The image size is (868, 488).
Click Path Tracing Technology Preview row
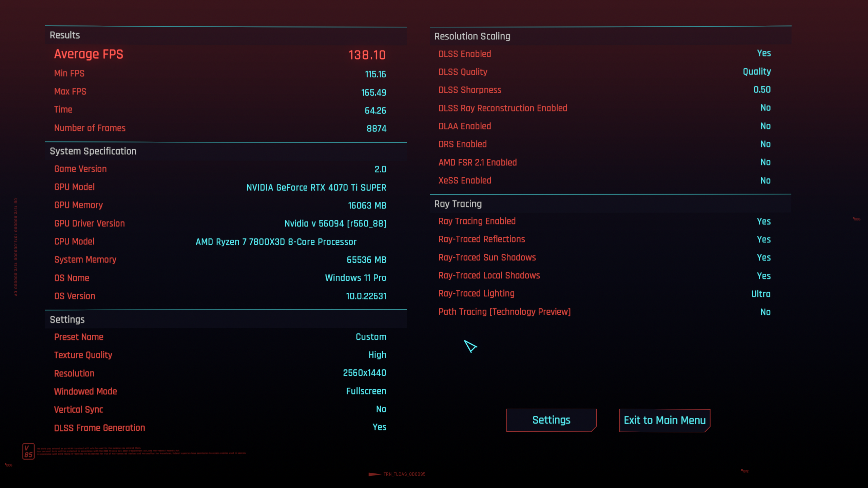(x=504, y=312)
